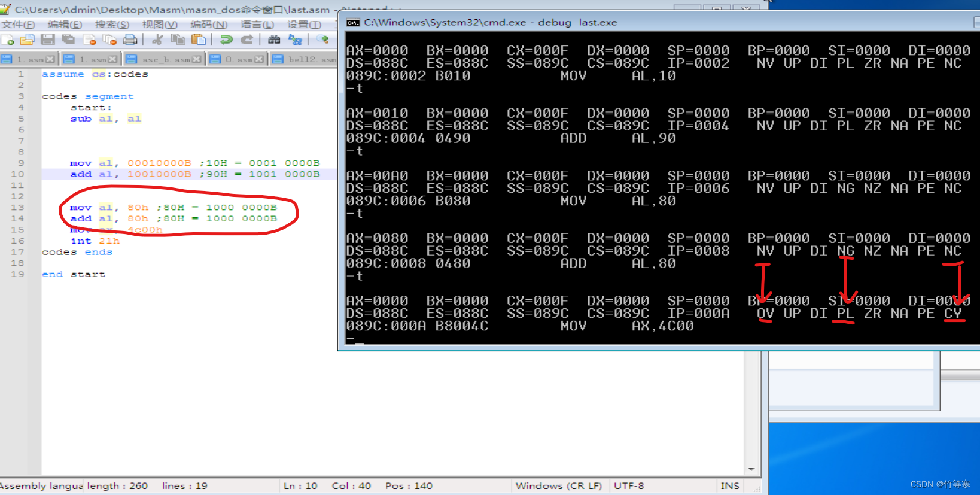Click the 'codes ends' code line
Screen dimensions: 980x495
point(77,252)
